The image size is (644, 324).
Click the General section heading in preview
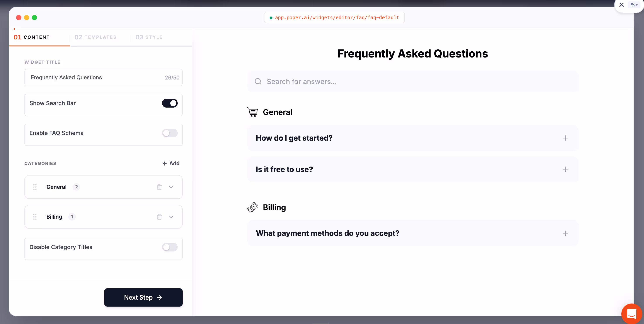(x=278, y=112)
